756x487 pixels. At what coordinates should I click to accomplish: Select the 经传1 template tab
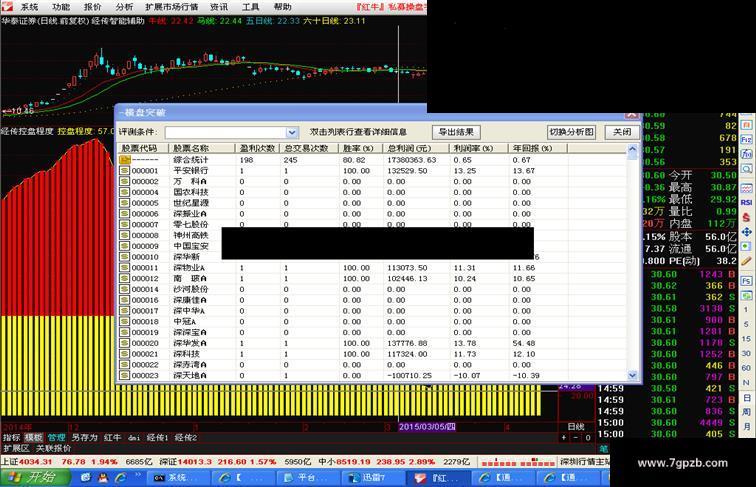tap(157, 438)
